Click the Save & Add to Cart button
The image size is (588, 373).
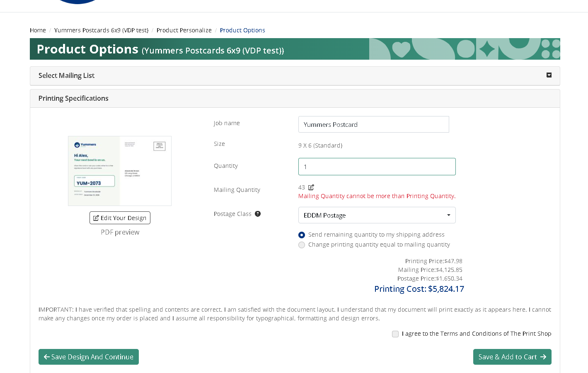pos(512,357)
